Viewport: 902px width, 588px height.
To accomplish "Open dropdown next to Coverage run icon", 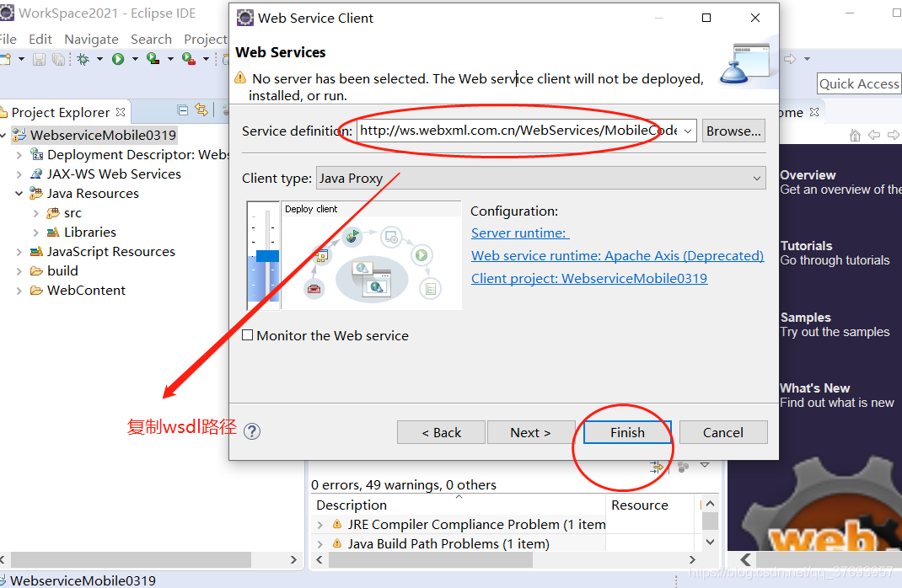I will point(170,59).
